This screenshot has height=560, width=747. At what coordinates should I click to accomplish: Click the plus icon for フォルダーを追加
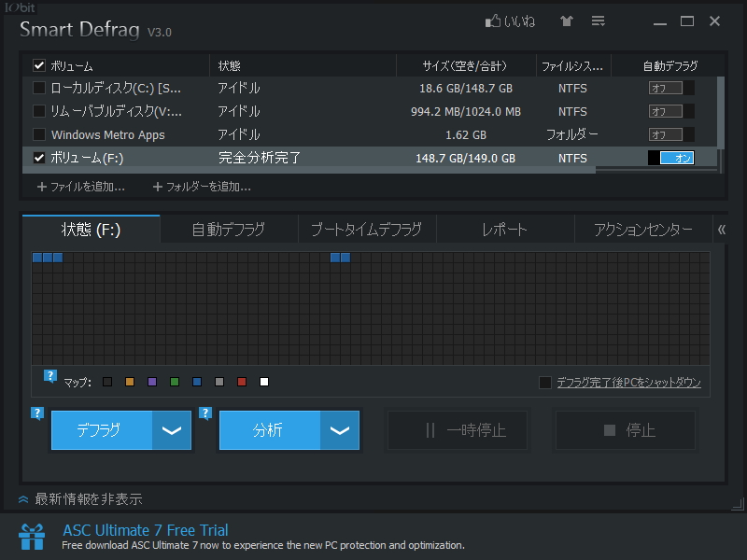pos(158,187)
